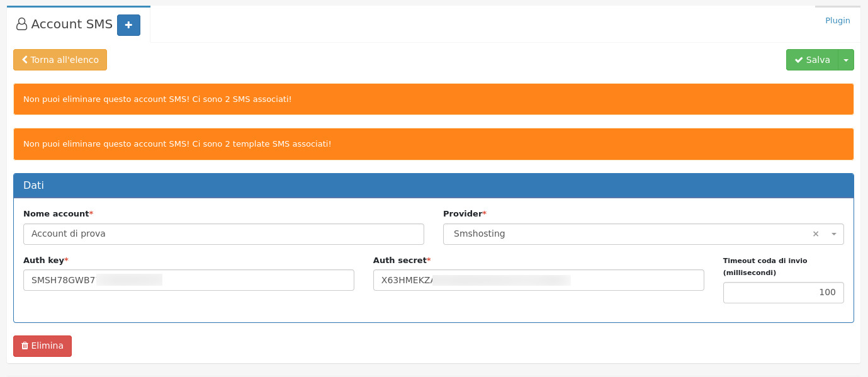Image resolution: width=868 pixels, height=377 pixels.
Task: Clear the Provider selection with the x icon
Action: click(816, 234)
